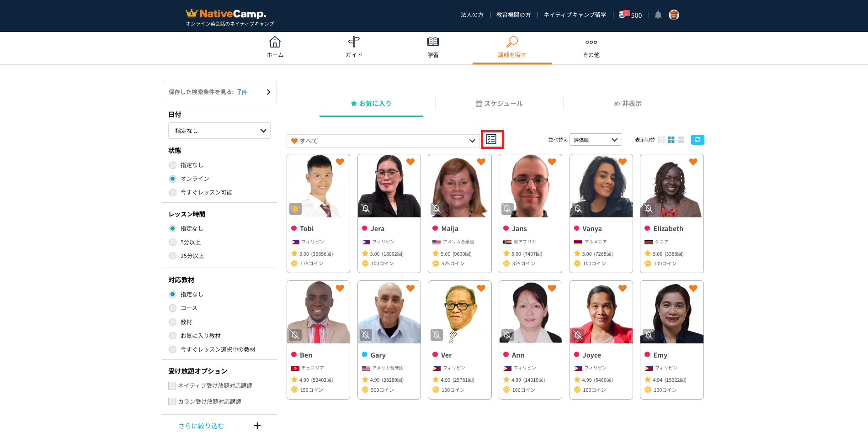Screen dimensions: 868x432
Task: Expand the すべて favorites filter dropdown
Action: 383,141
